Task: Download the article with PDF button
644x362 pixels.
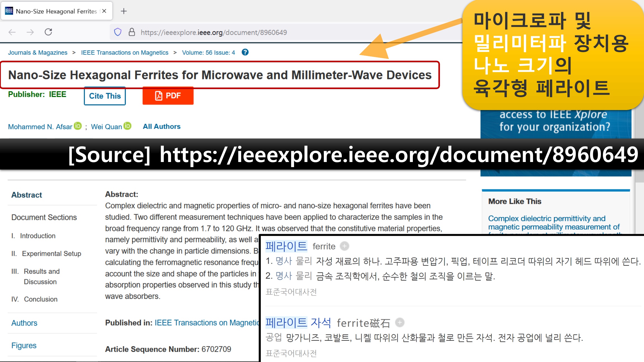Action: click(x=168, y=96)
